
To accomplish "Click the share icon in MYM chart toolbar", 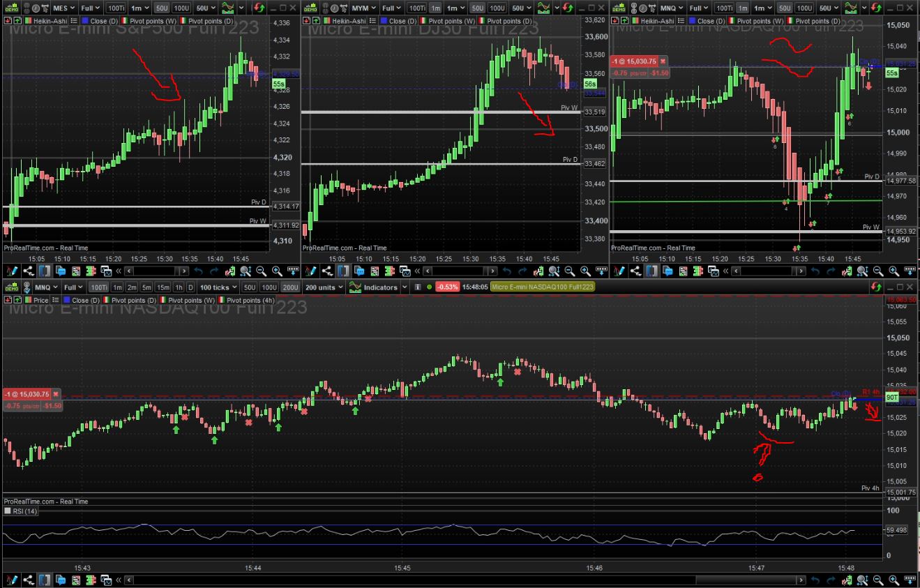I will click(x=327, y=271).
